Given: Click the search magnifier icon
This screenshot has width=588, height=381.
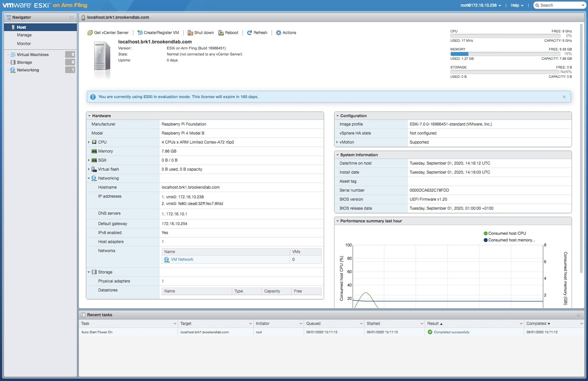Looking at the screenshot, I should pos(537,5).
